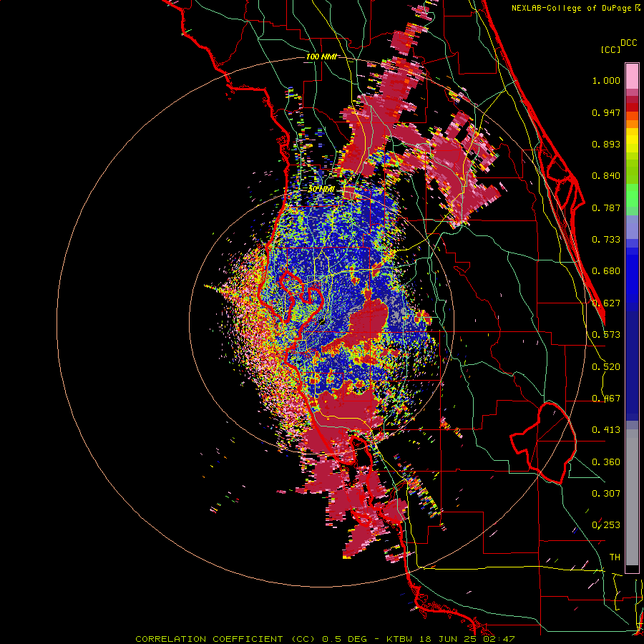
Task: Select the 0.413 colorbar value
Action: pyautogui.click(x=606, y=430)
